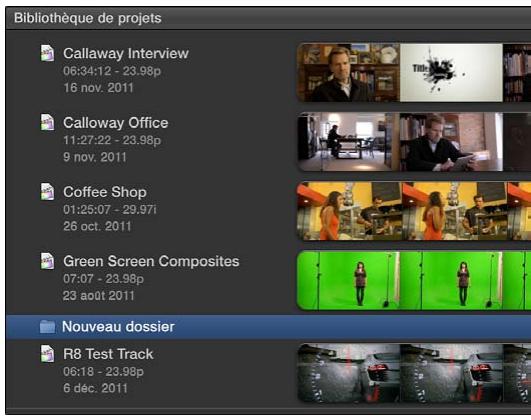Click the duration text 11:27:22 - 23.98p

pos(112,140)
